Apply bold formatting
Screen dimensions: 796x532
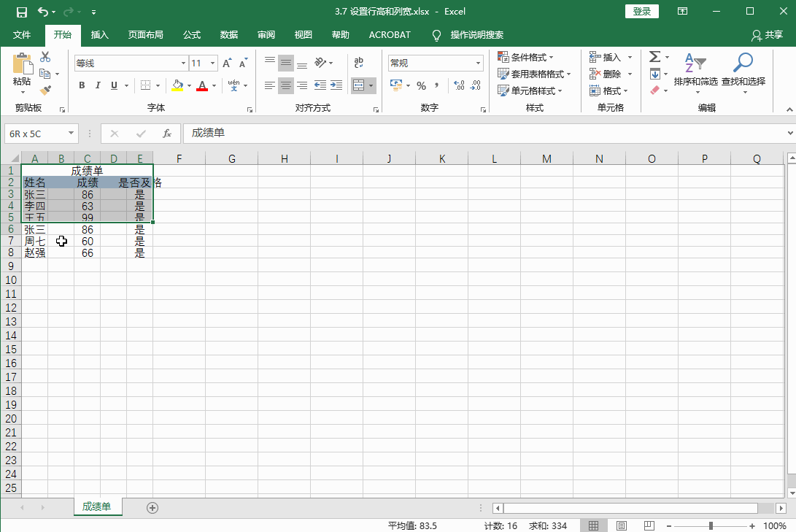click(81, 85)
